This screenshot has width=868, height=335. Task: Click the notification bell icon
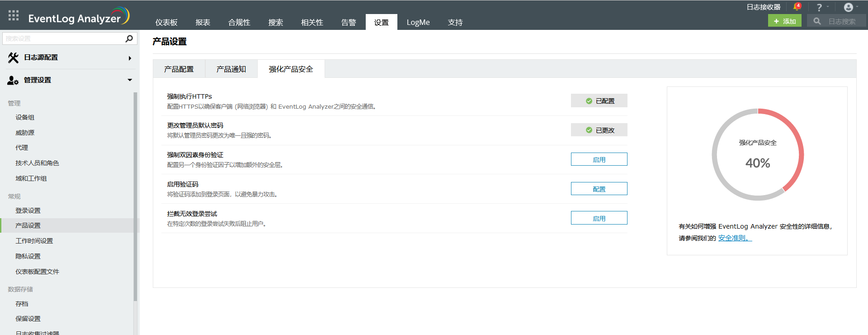[x=796, y=7]
